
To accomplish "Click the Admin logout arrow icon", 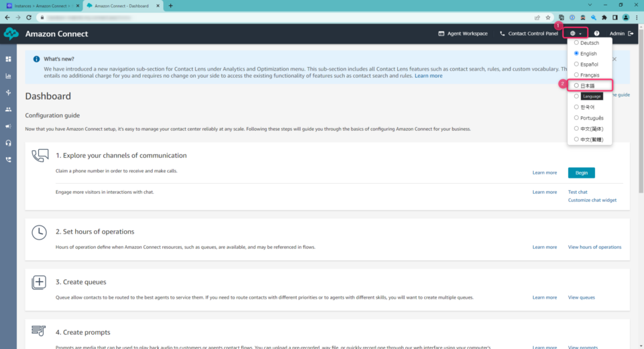I will [630, 34].
